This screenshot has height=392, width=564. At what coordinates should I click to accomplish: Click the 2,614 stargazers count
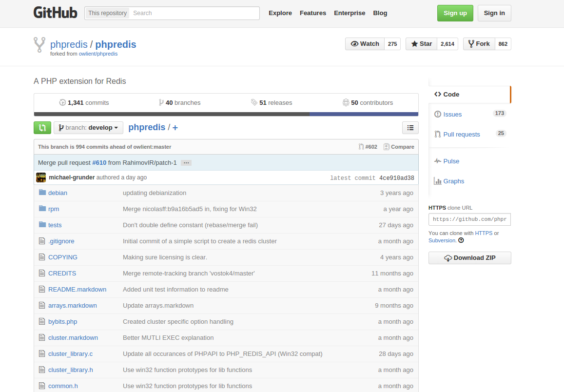click(447, 44)
